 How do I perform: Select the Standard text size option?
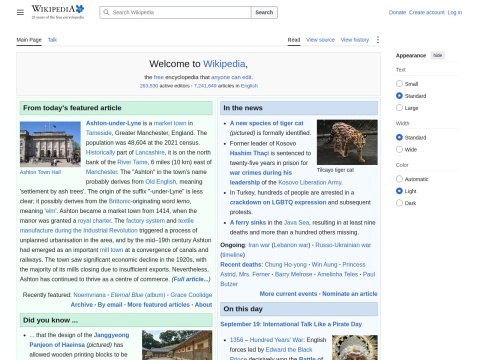point(399,96)
